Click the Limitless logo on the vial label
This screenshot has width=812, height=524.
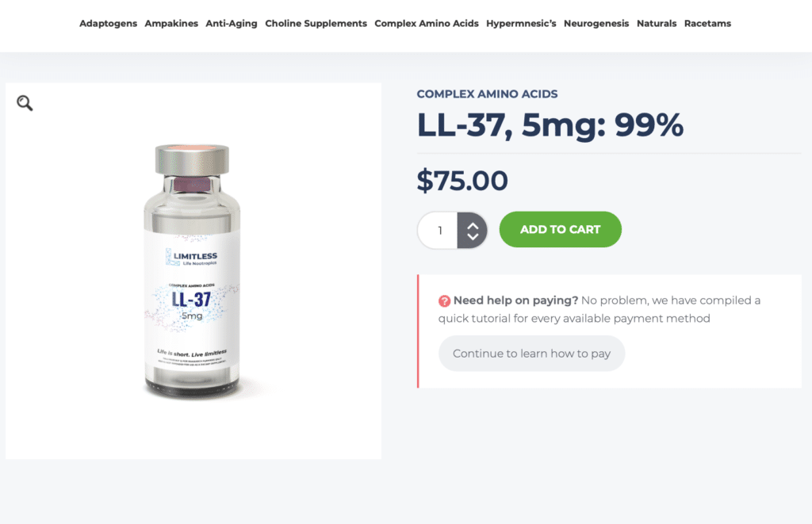(x=191, y=258)
